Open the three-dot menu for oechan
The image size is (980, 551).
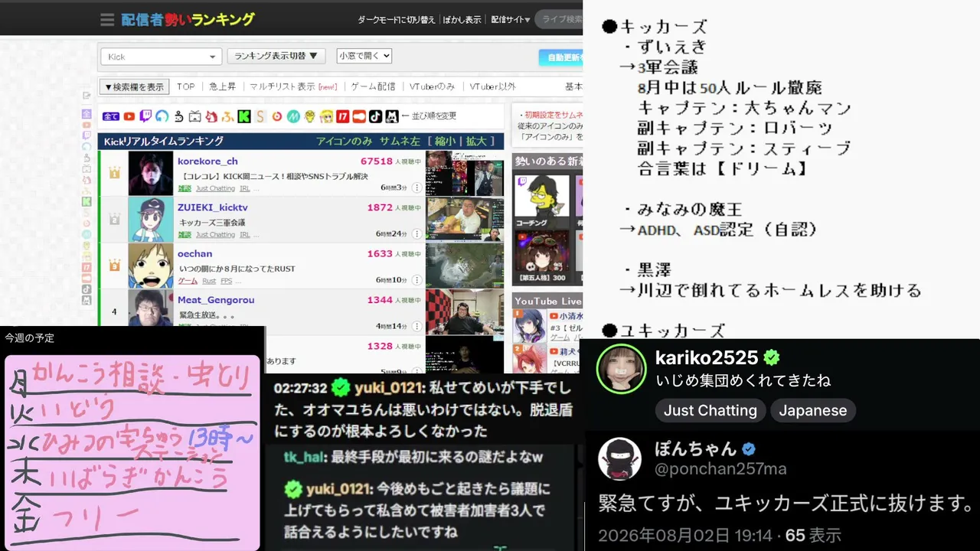[x=416, y=280]
